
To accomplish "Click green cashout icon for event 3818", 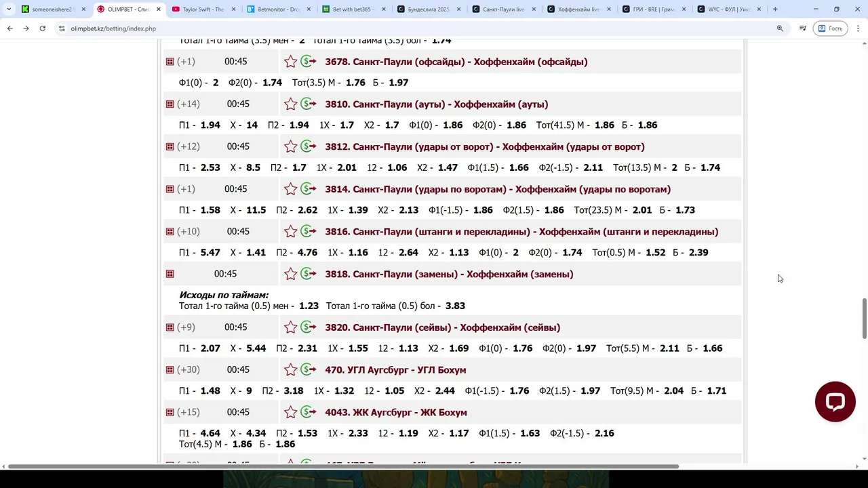I will (x=309, y=274).
